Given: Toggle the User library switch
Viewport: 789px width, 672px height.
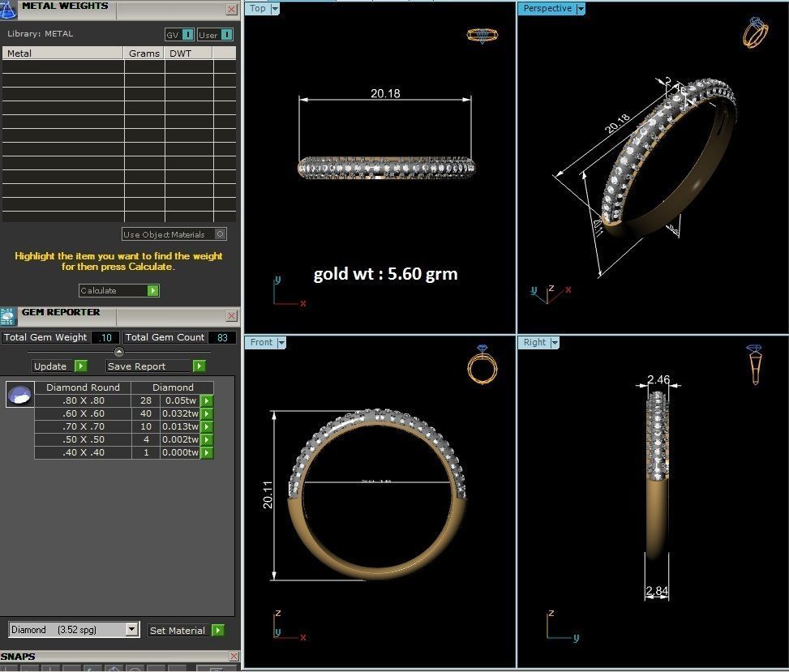Looking at the screenshot, I should 227,34.
